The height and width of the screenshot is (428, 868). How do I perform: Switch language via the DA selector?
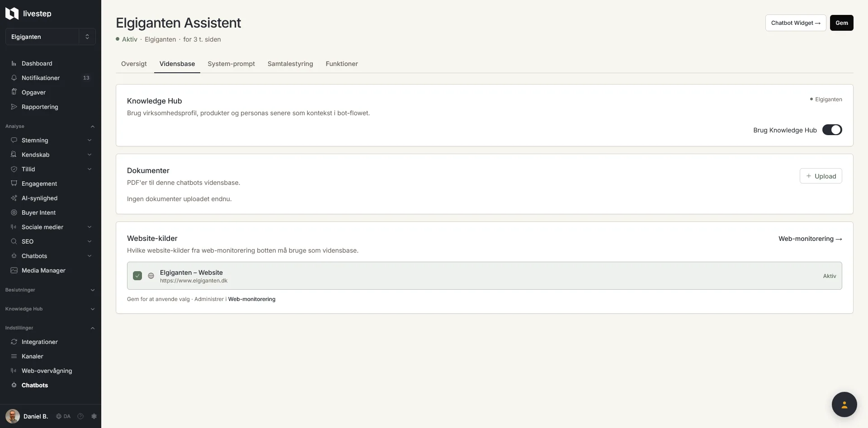coord(63,416)
